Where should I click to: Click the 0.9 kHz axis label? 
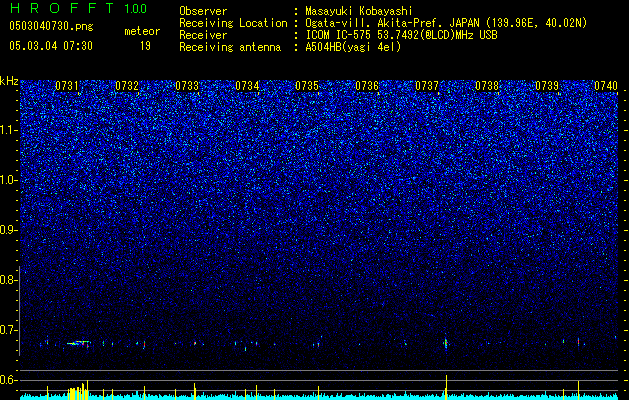pos(8,230)
